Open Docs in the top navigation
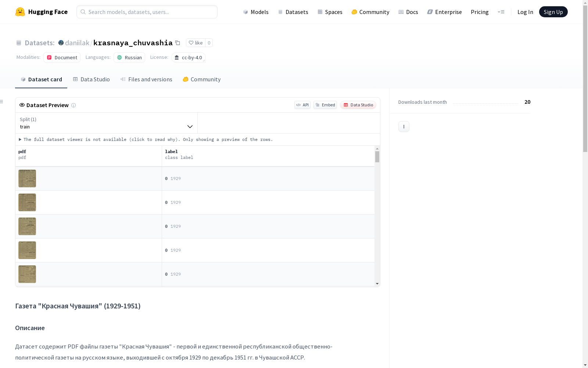This screenshot has width=588, height=368. tap(408, 12)
